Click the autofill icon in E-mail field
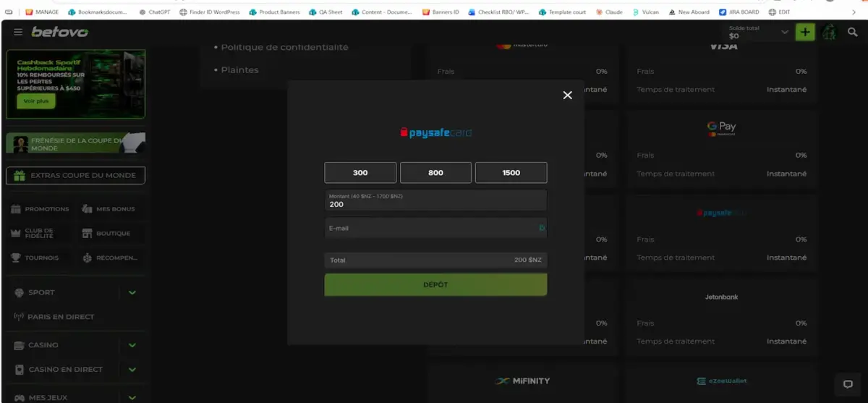This screenshot has height=403, width=868. tap(542, 228)
